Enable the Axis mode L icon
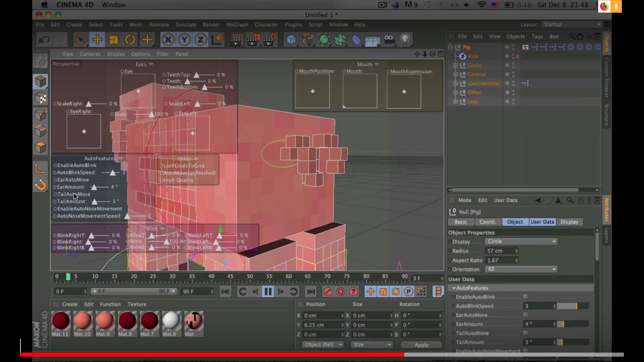 click(40, 168)
